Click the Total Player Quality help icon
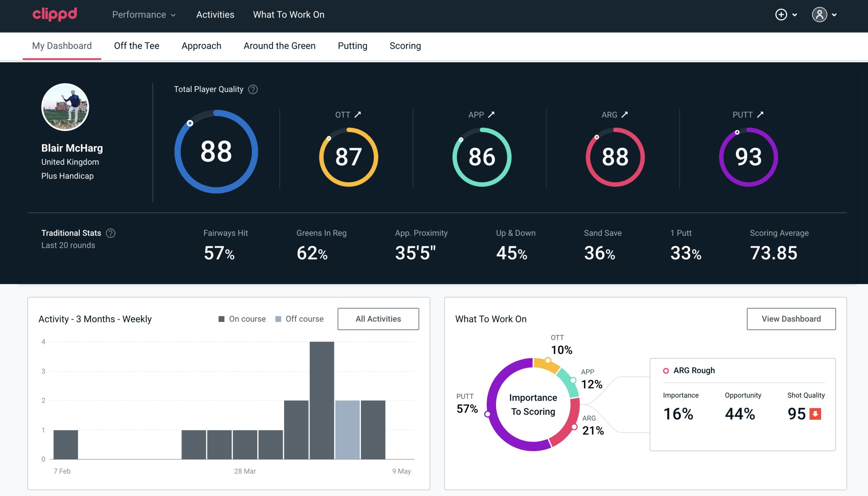This screenshot has height=496, width=868. click(x=252, y=89)
